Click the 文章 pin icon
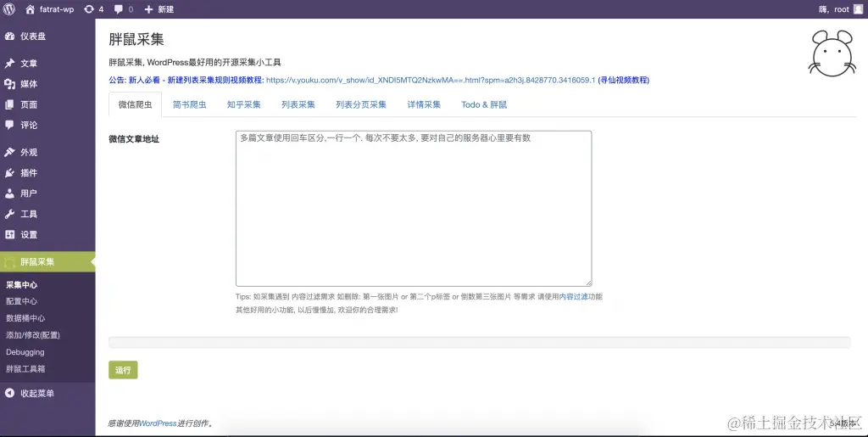The width and height of the screenshot is (868, 437). coord(9,63)
